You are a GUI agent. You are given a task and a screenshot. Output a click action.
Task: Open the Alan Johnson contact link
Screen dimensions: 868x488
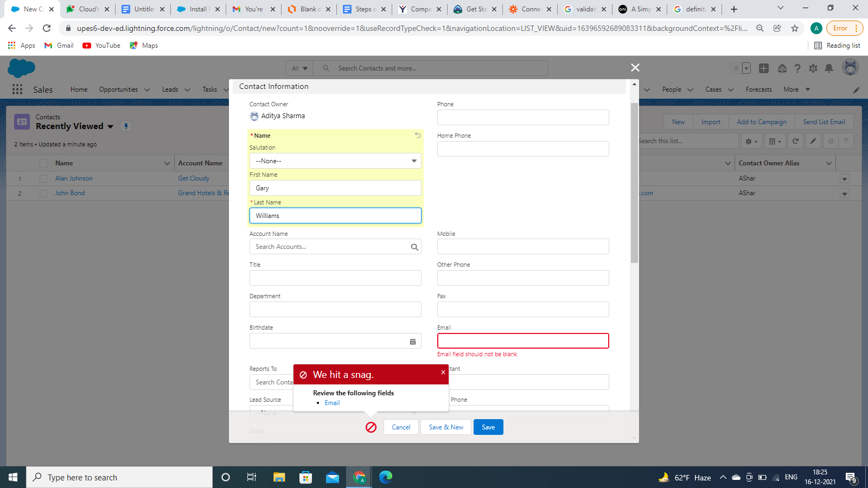[74, 178]
